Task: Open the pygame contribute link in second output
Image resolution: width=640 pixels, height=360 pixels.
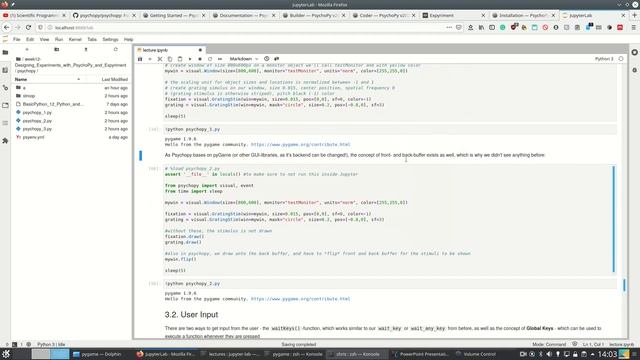Action: (300, 299)
